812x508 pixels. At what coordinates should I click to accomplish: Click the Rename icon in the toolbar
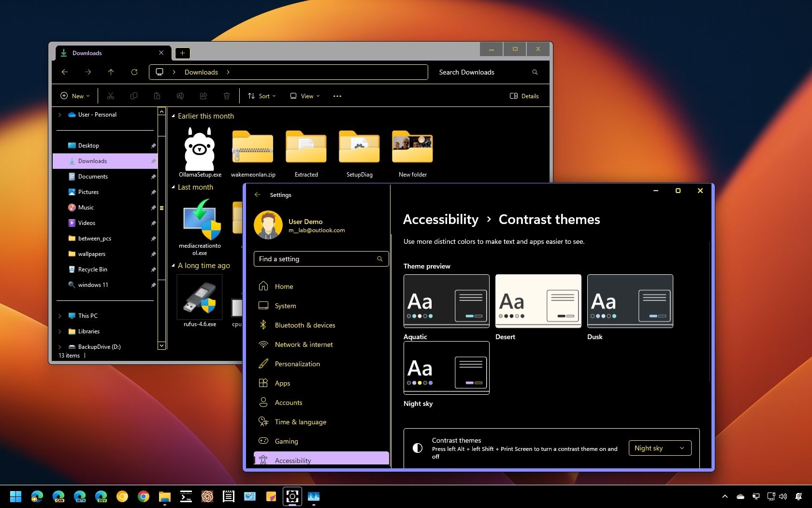tap(180, 96)
